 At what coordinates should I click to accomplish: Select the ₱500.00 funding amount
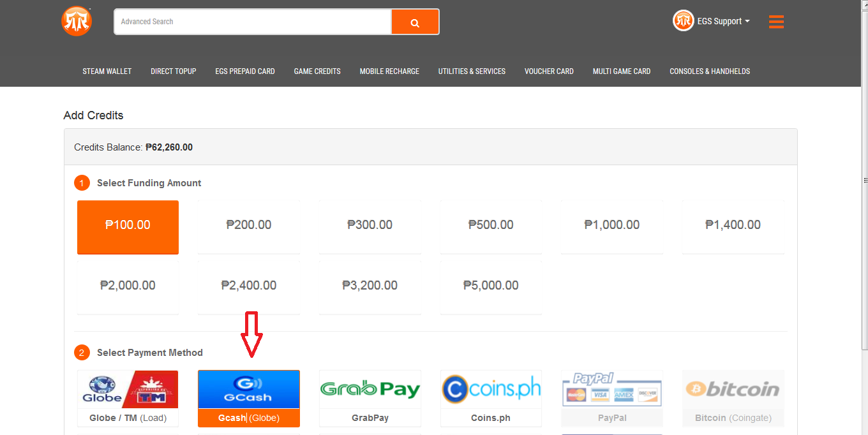click(x=491, y=227)
